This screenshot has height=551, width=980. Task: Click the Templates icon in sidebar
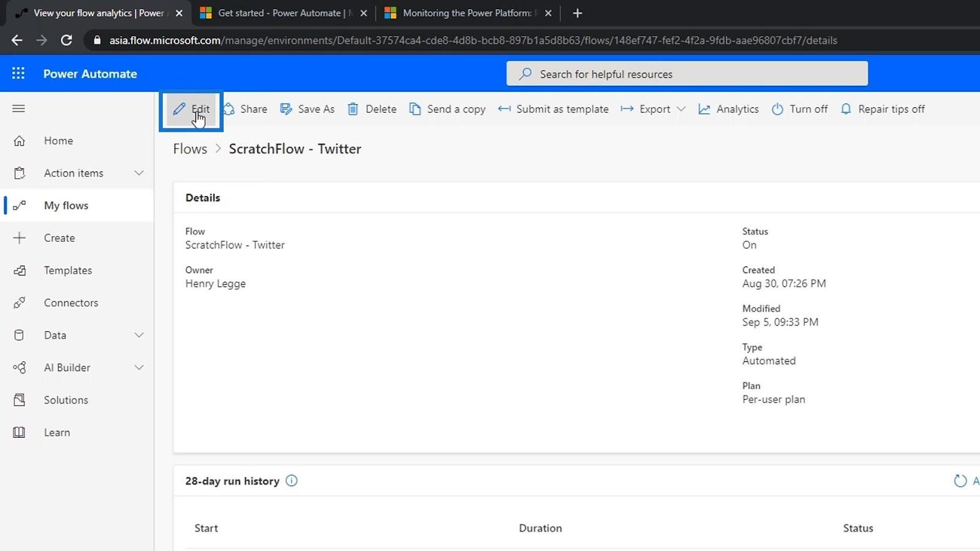pyautogui.click(x=20, y=271)
